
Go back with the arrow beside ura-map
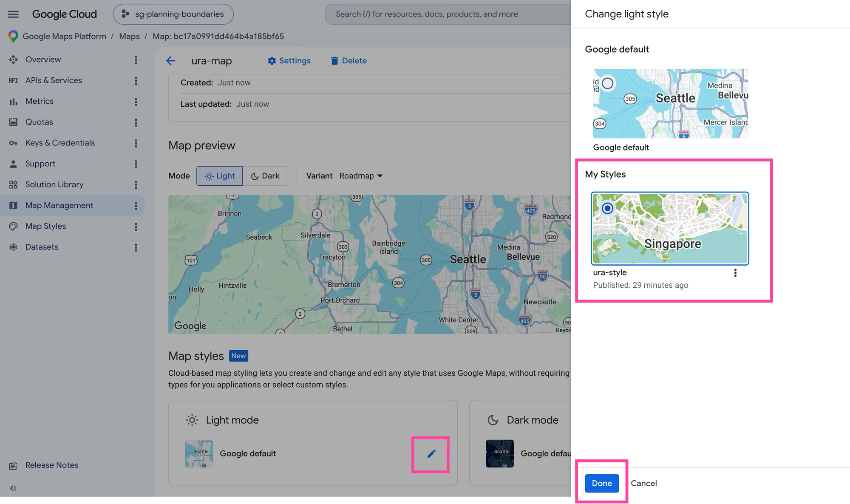[x=171, y=61]
